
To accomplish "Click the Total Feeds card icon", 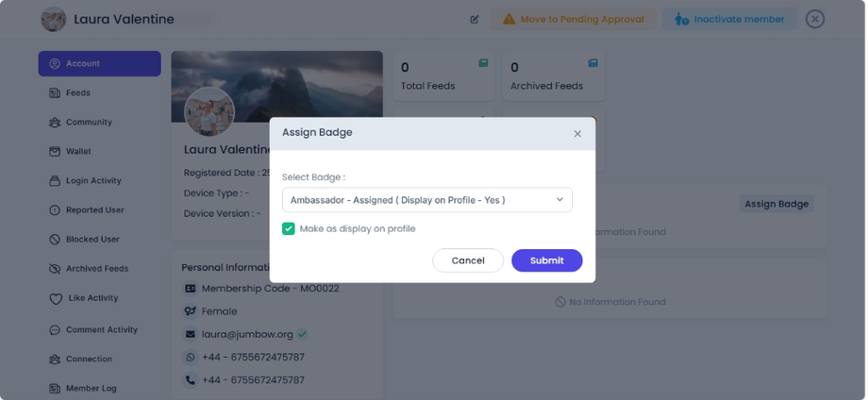I will coord(483,63).
